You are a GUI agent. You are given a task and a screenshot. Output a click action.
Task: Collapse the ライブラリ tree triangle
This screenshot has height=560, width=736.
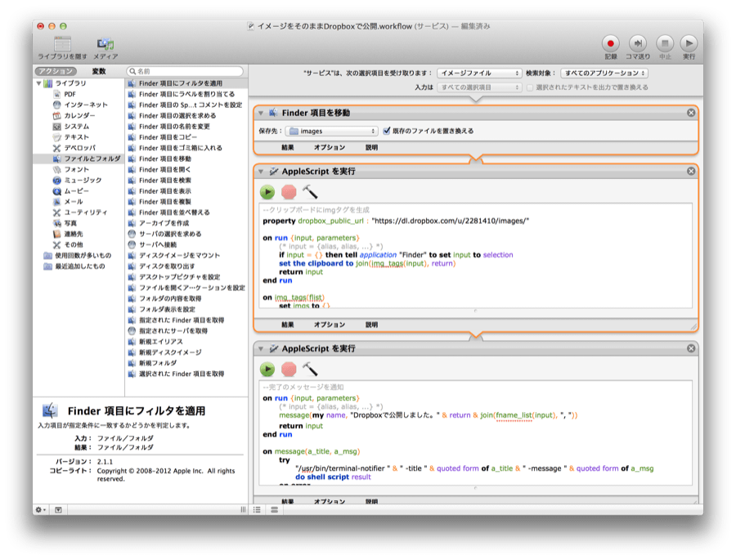coord(39,83)
